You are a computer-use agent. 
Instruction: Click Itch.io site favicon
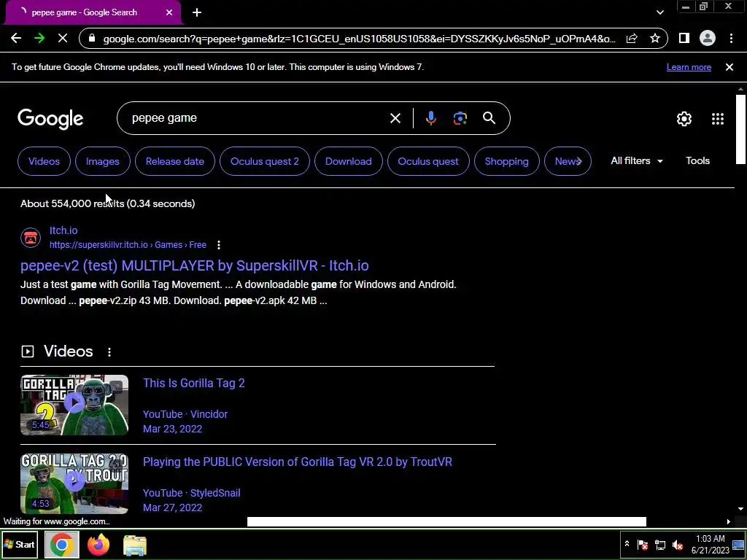[31, 237]
